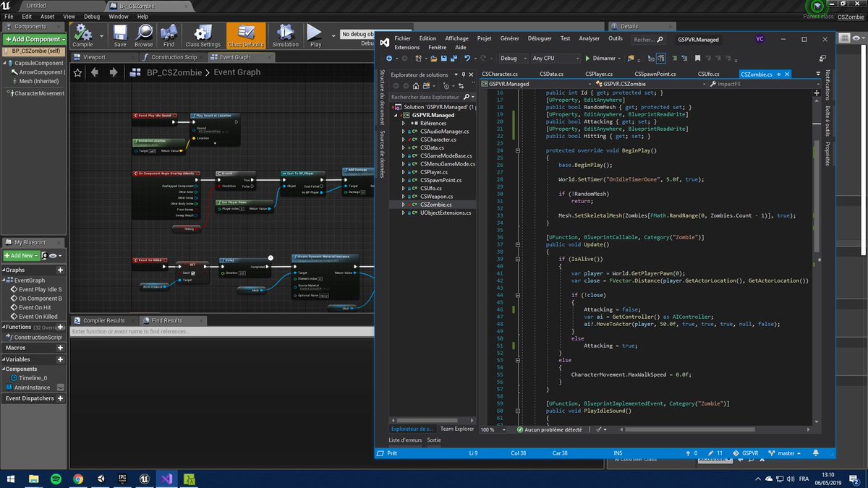Click the find references input field
This screenshot has width=868, height=488.
click(217, 330)
